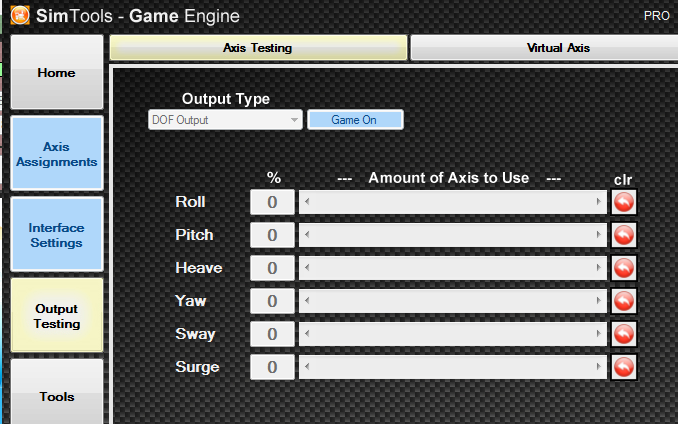Open the Tools section
The image size is (678, 424).
pyautogui.click(x=56, y=396)
